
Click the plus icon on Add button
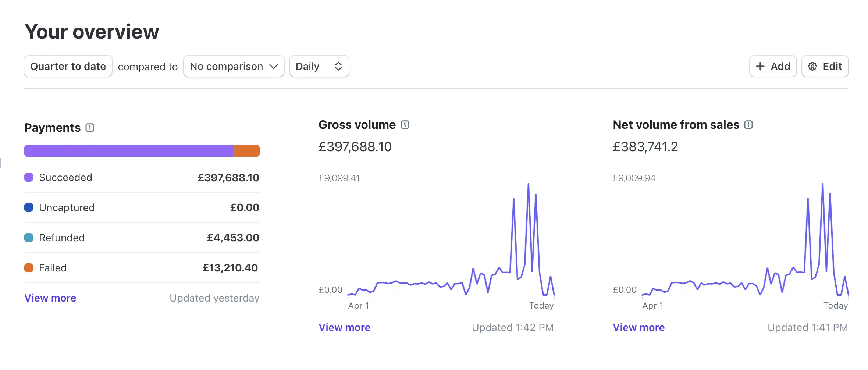[x=760, y=66]
